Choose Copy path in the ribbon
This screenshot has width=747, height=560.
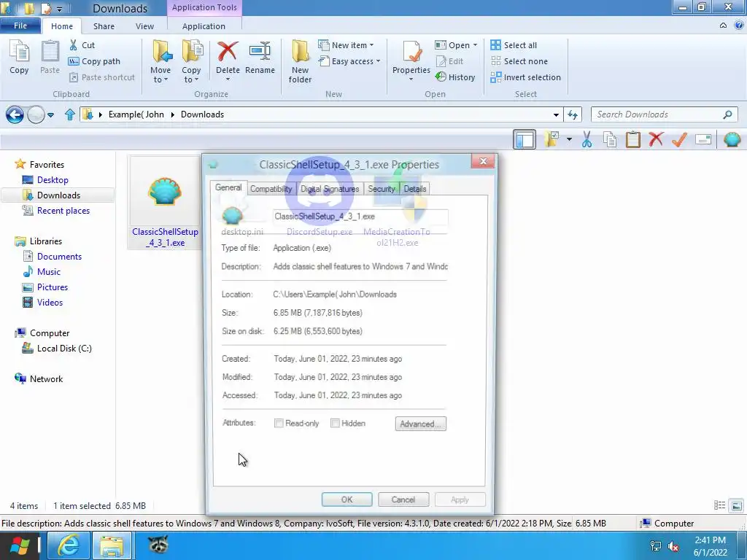(94, 61)
